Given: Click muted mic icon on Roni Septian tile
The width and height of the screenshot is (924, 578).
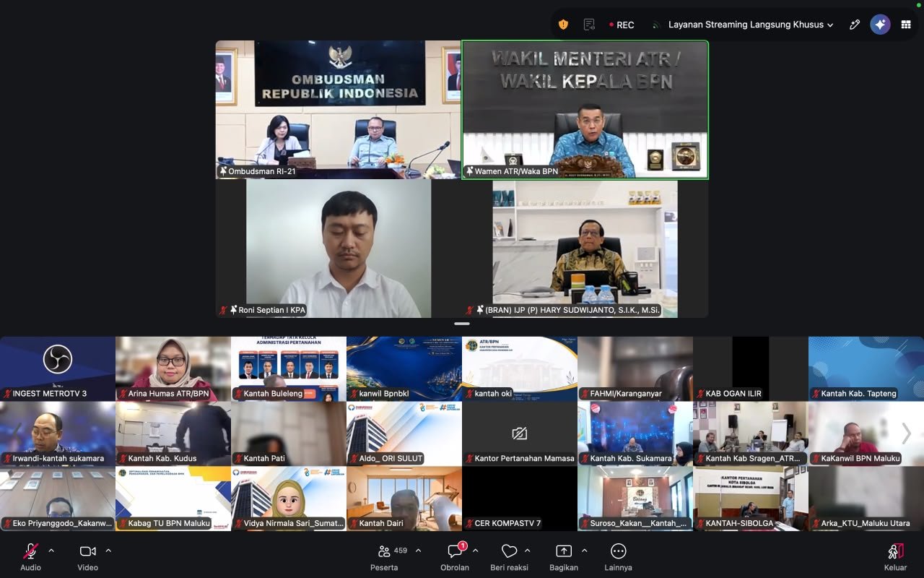Looking at the screenshot, I should (x=223, y=310).
